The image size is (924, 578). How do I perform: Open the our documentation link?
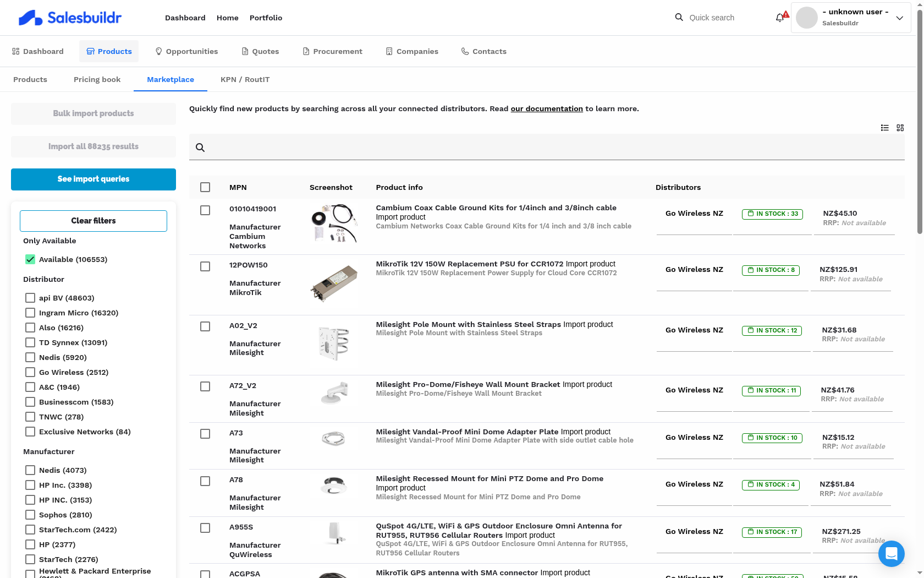(x=547, y=108)
